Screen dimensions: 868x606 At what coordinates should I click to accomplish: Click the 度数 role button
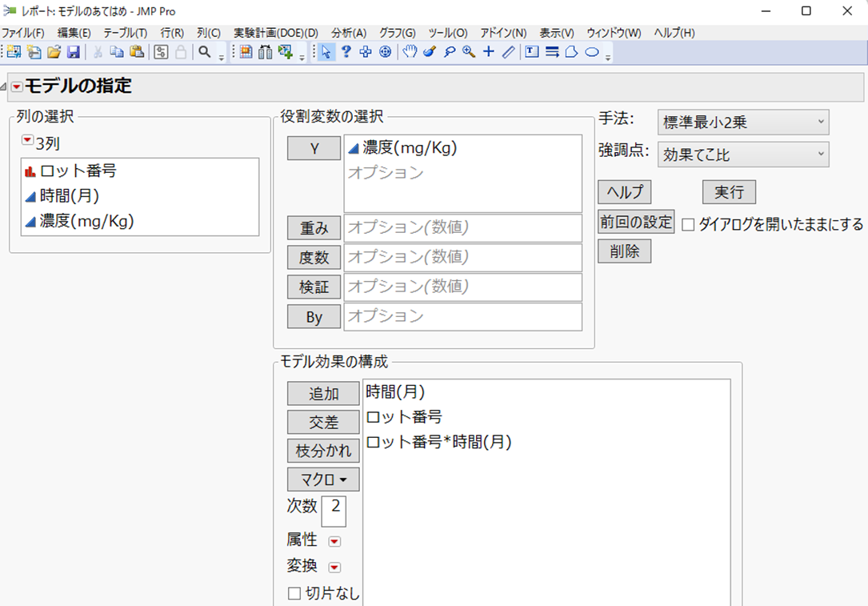[314, 258]
